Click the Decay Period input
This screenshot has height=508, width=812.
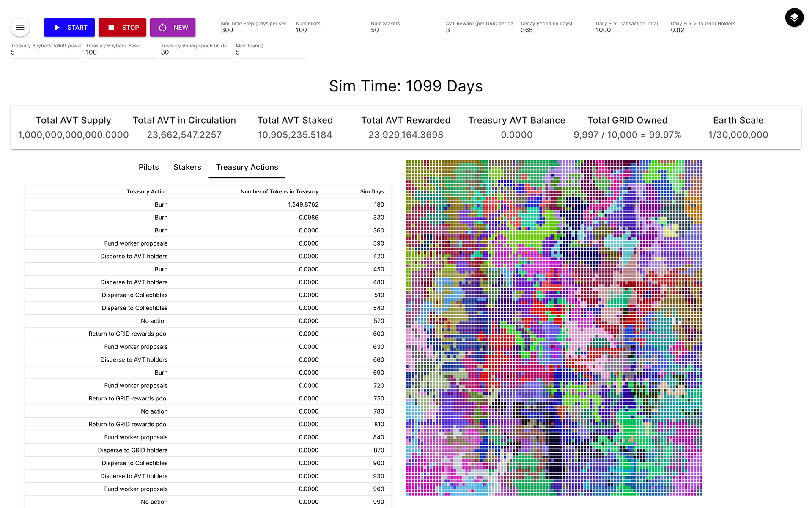tap(556, 30)
